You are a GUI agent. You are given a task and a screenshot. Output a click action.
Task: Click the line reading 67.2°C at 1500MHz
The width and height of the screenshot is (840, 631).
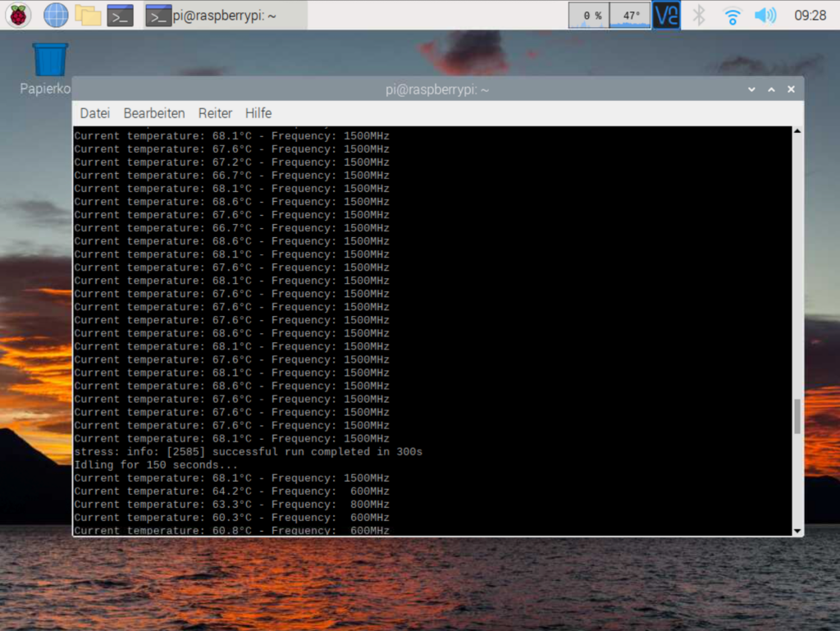coord(231,162)
